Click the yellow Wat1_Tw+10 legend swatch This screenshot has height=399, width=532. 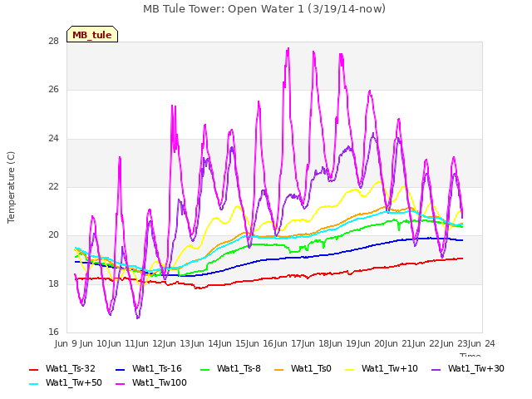click(x=349, y=370)
